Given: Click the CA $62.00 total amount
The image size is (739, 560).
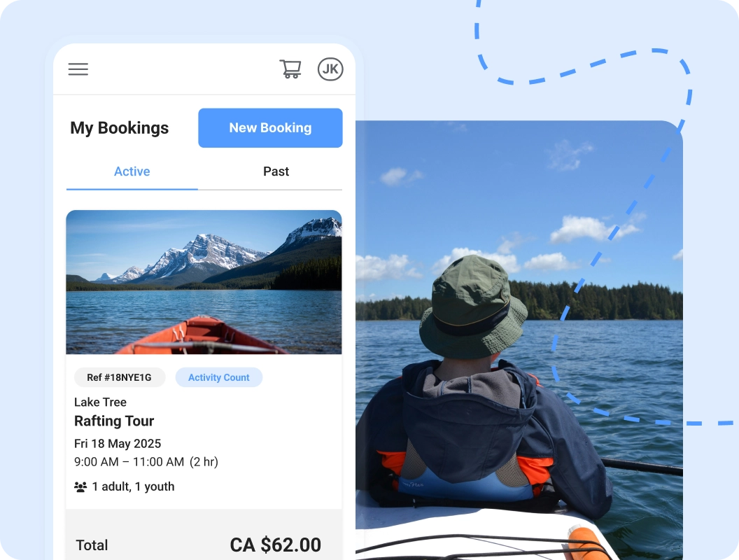Looking at the screenshot, I should click(275, 545).
